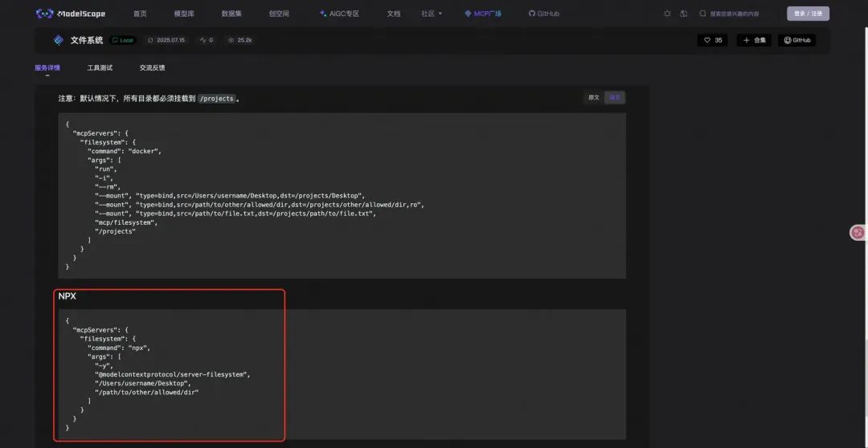Viewport: 868px width, 448px height.
Task: Click the pink floating assistant icon at right edge
Action: (x=858, y=233)
